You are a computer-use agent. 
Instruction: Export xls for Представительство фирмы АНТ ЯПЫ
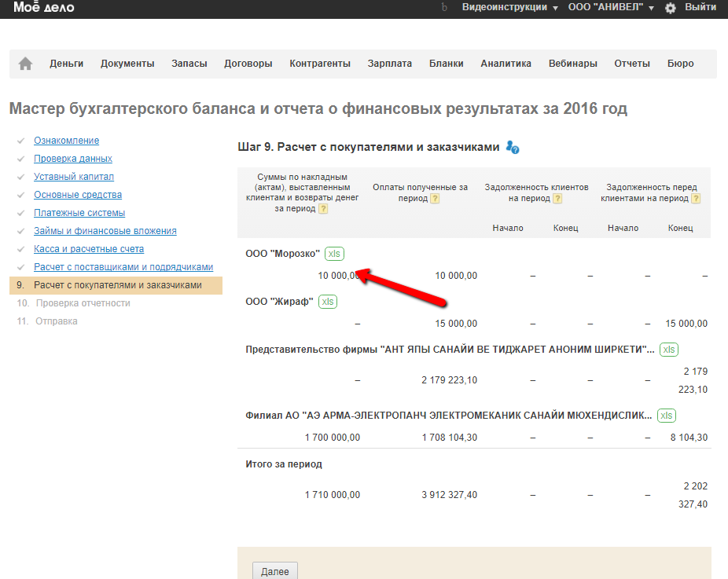click(x=668, y=350)
